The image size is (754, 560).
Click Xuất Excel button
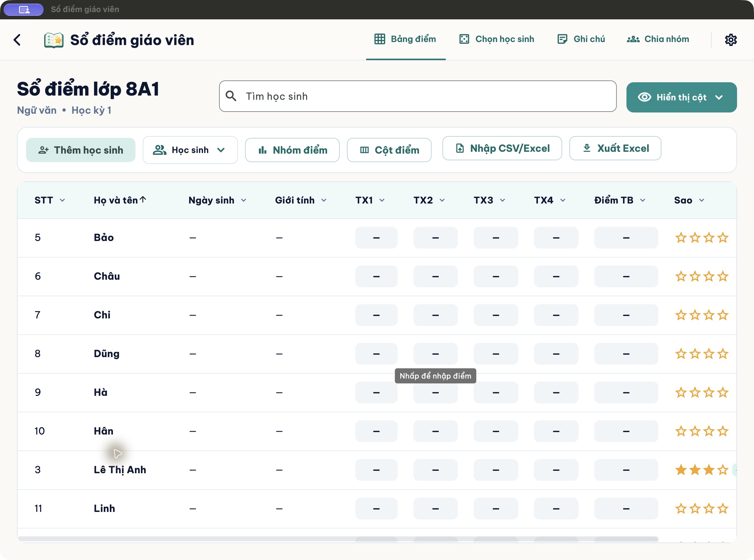[615, 148]
